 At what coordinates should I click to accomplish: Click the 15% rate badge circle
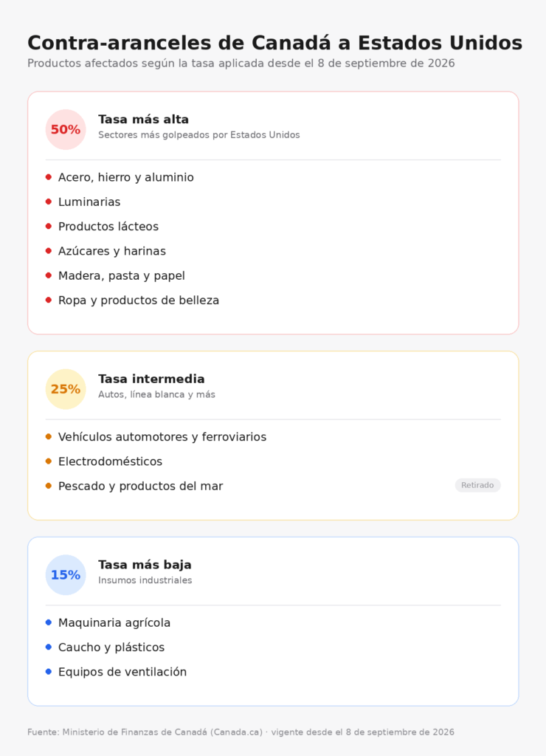click(x=66, y=574)
